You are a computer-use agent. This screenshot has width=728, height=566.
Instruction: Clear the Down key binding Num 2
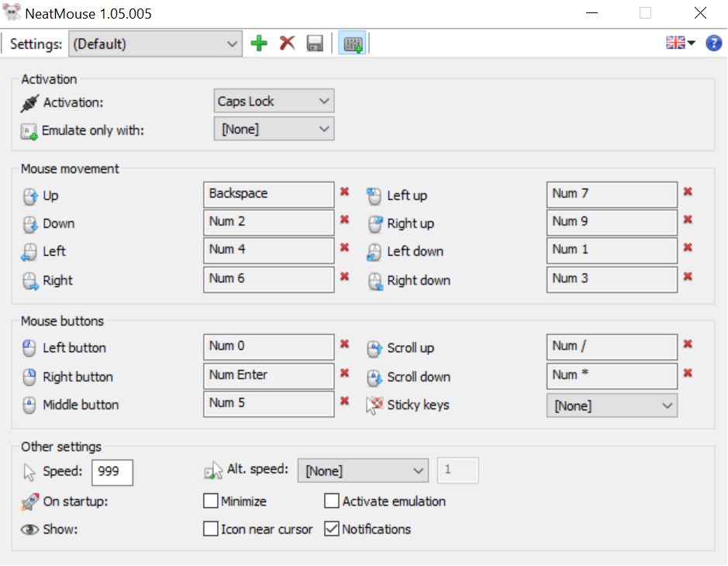(x=344, y=219)
